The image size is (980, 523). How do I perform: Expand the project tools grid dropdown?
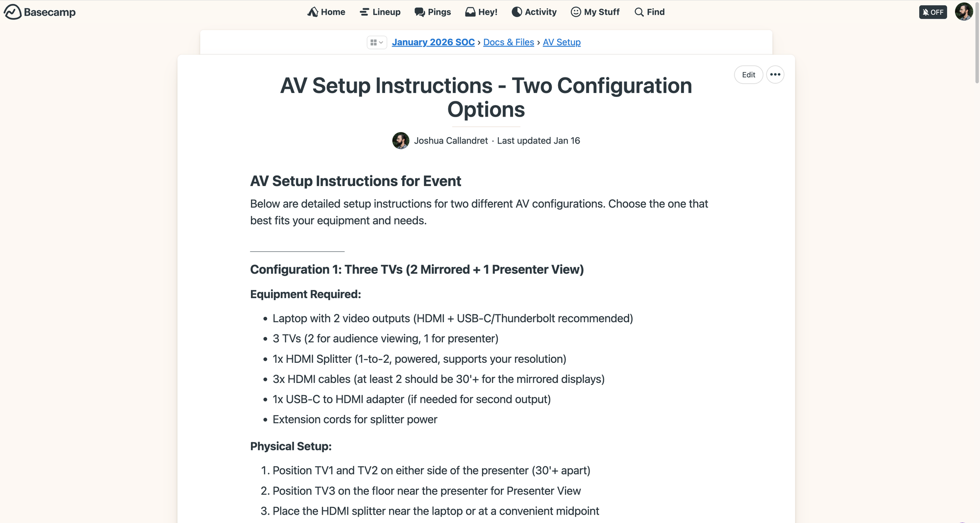click(376, 43)
